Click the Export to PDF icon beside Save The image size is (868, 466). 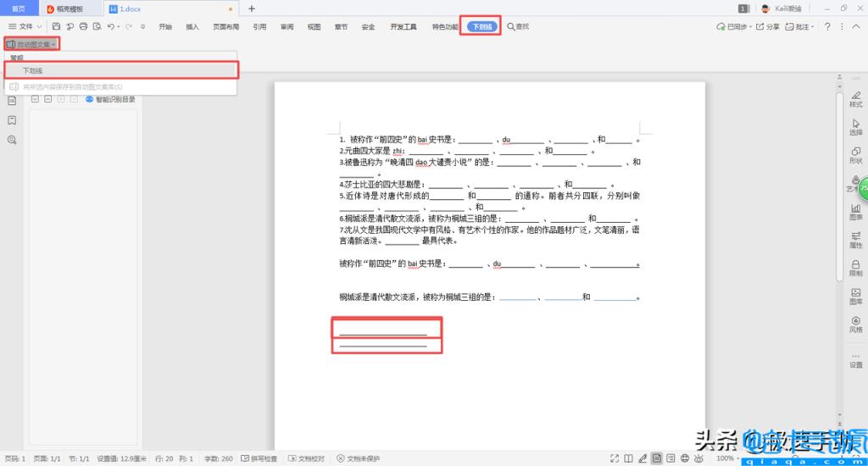[x=70, y=26]
